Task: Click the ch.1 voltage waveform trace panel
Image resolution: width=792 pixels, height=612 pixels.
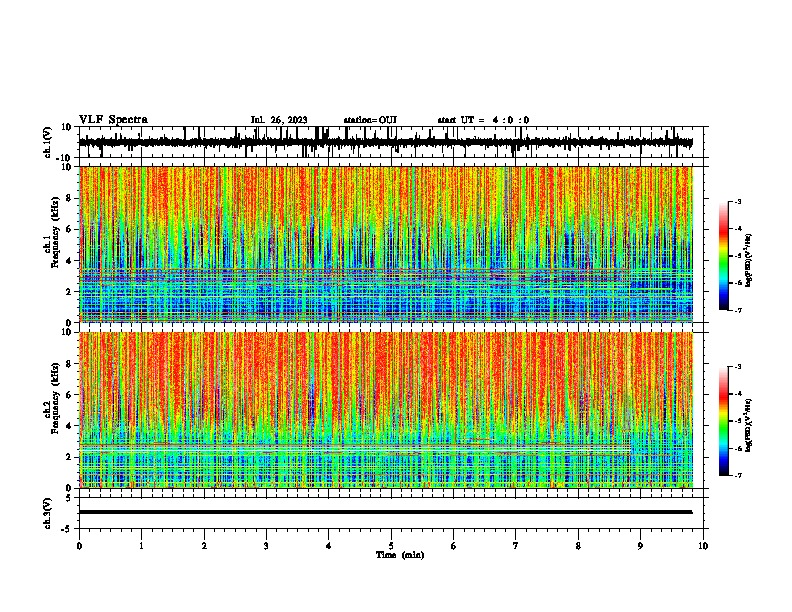Action: (x=393, y=142)
